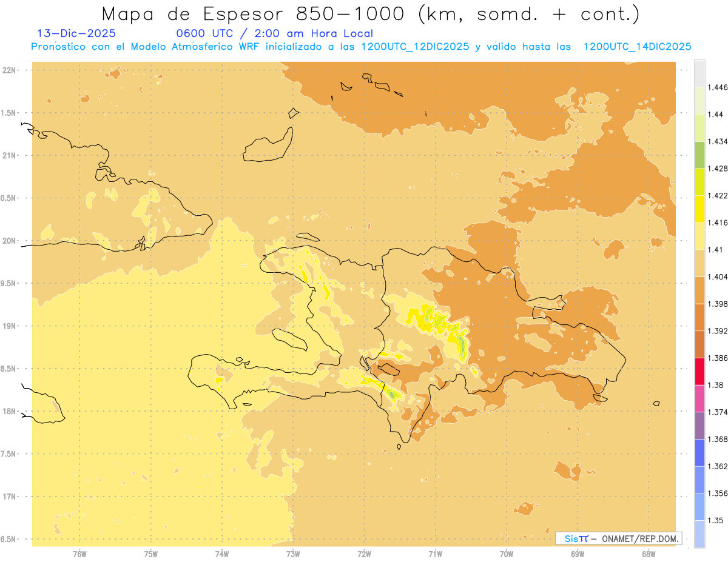728x562 pixels.
Task: Click the bright yellow swatch between 1.416 and 1.422
Action: (699, 209)
